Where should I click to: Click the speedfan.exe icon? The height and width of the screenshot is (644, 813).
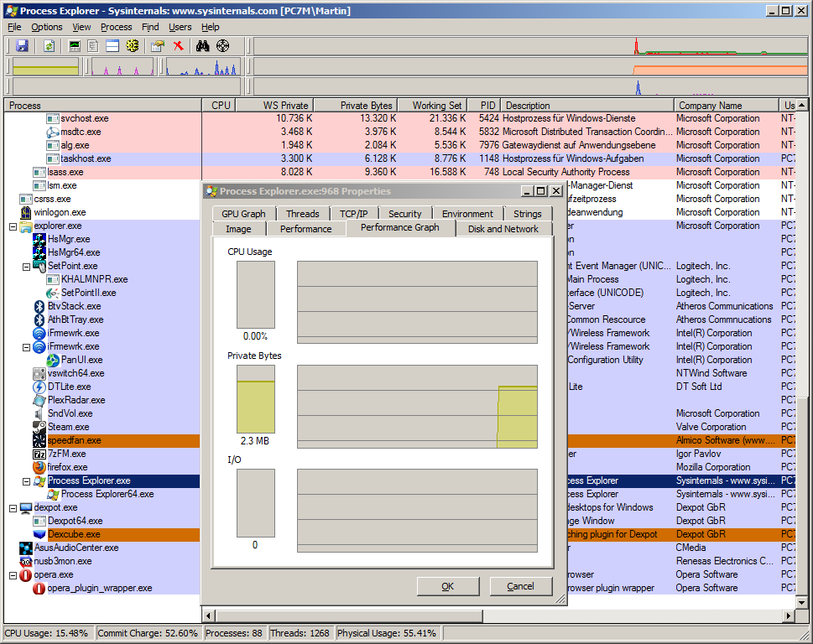(x=39, y=440)
